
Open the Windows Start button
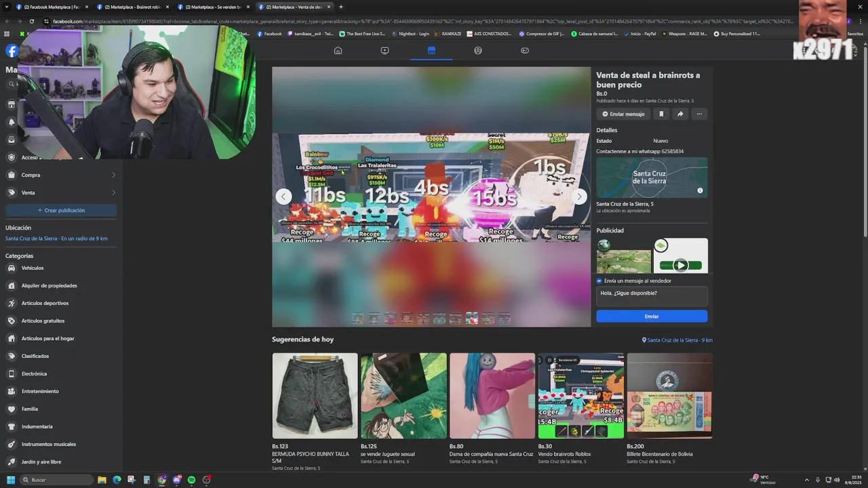(11, 480)
